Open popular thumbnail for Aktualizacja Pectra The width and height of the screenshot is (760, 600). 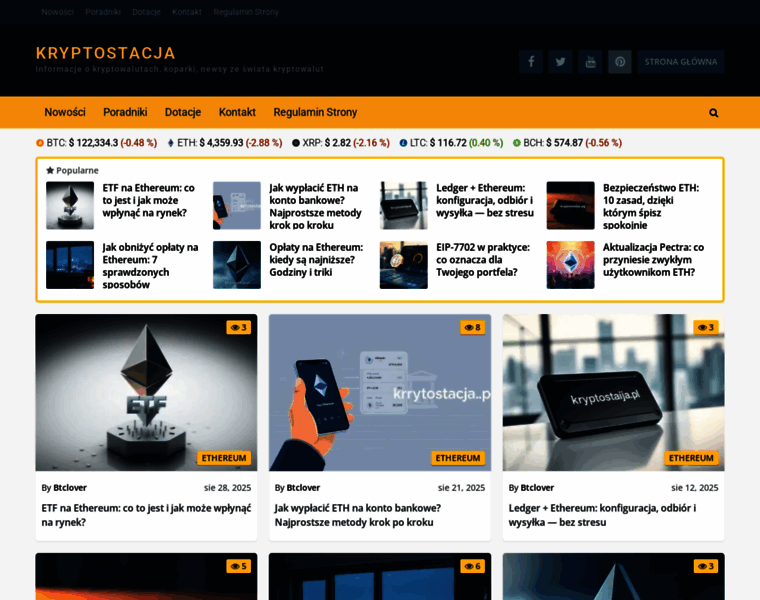(570, 265)
